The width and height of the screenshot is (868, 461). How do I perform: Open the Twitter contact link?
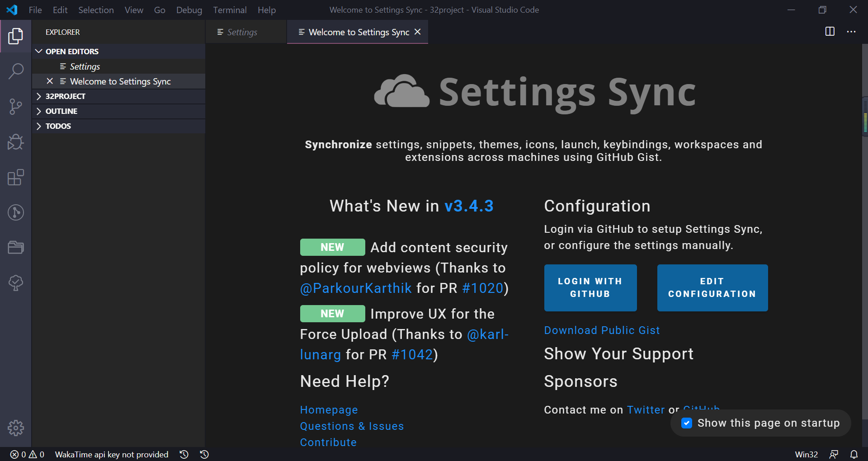pyautogui.click(x=646, y=409)
